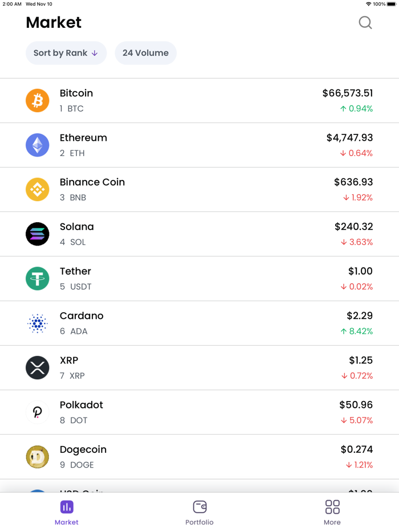Open the Sort by Rank dropdown
The image size is (399, 532).
pos(66,52)
